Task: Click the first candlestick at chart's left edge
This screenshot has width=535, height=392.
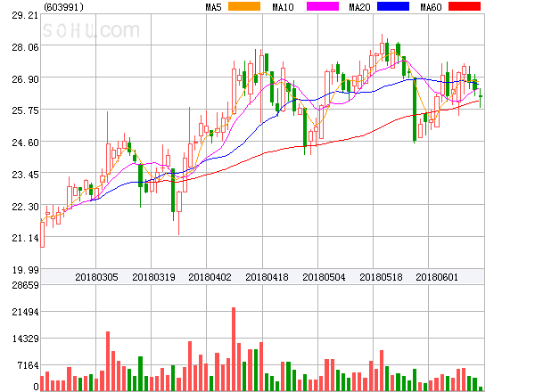Action: 42,233
